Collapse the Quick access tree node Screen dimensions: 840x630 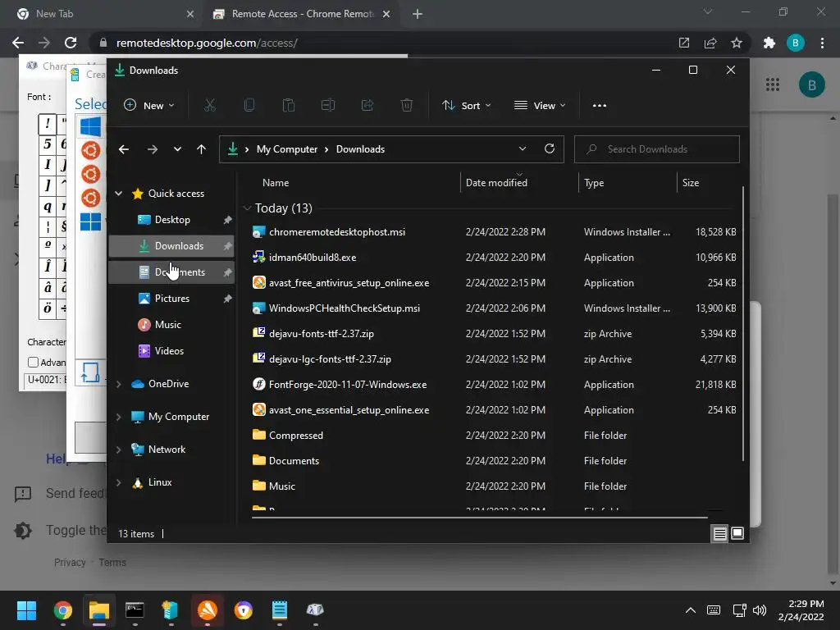[x=118, y=194]
